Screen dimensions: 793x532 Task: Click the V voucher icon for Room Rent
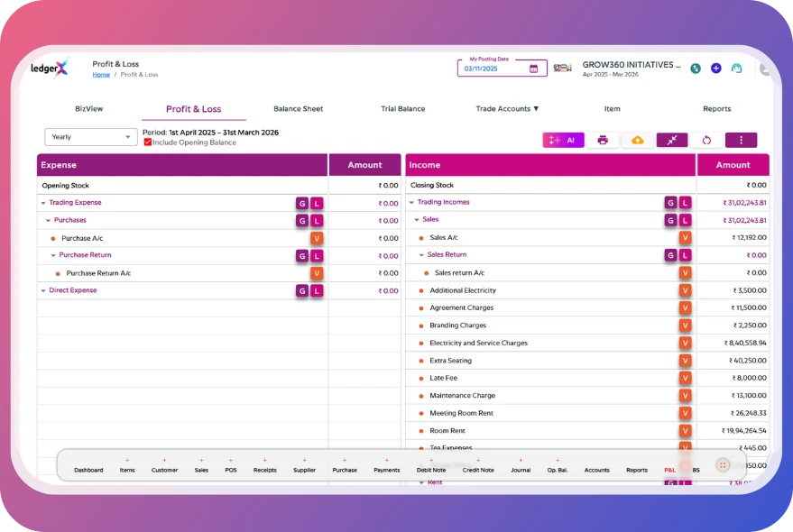pos(685,431)
